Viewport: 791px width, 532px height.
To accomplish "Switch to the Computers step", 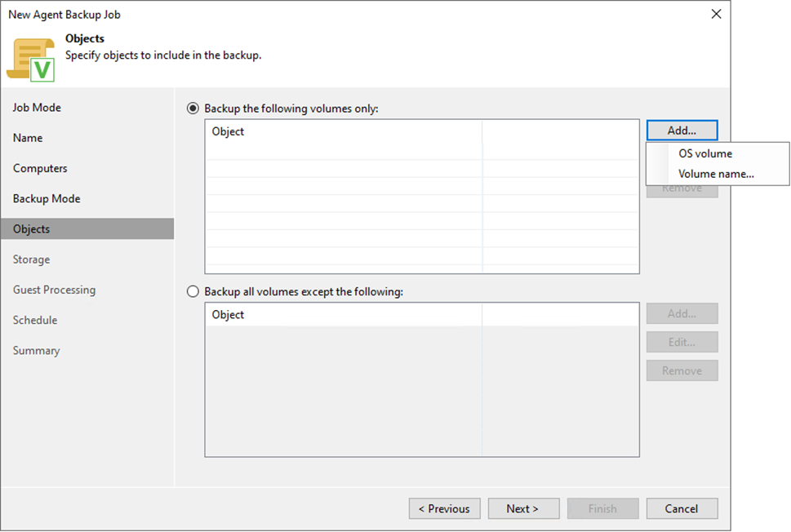I will tap(40, 168).
